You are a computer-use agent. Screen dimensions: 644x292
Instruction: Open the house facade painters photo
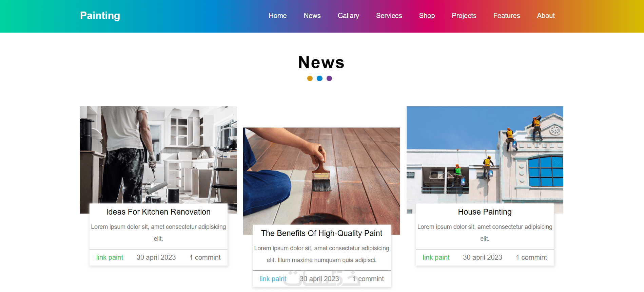pyautogui.click(x=485, y=155)
